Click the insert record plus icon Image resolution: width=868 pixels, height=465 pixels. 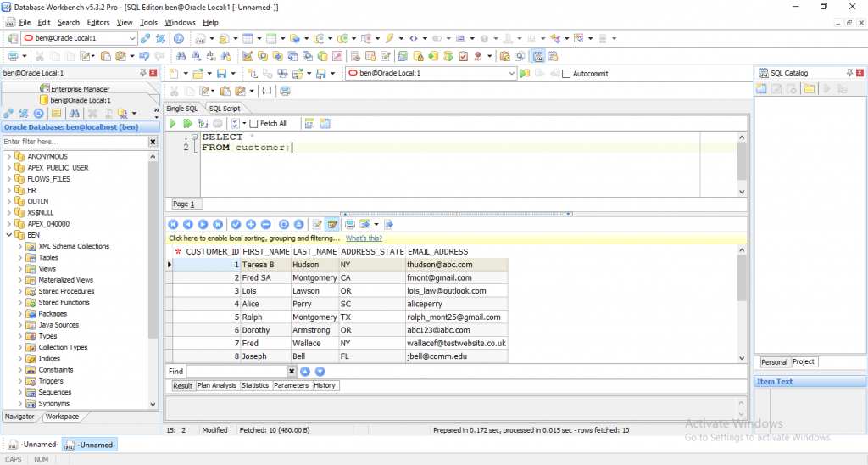[x=251, y=225]
